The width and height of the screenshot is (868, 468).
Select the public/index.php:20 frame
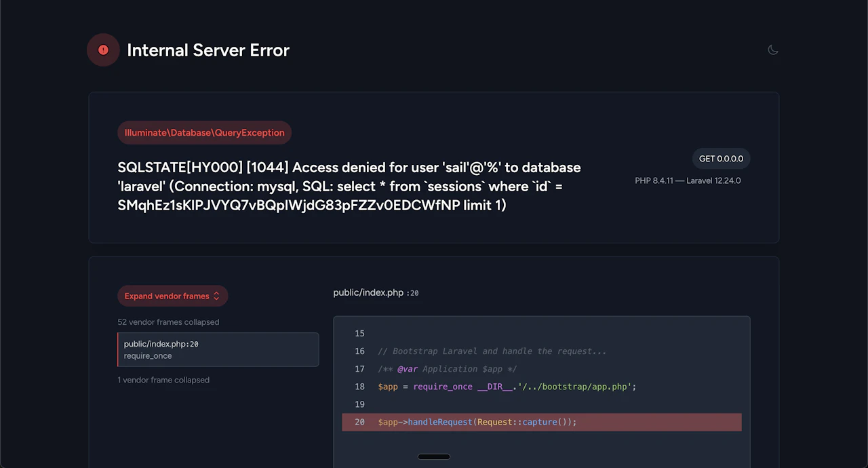(218, 349)
